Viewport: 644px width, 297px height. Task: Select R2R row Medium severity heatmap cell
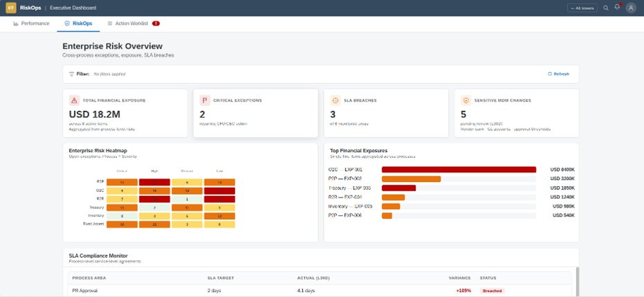[x=187, y=199]
